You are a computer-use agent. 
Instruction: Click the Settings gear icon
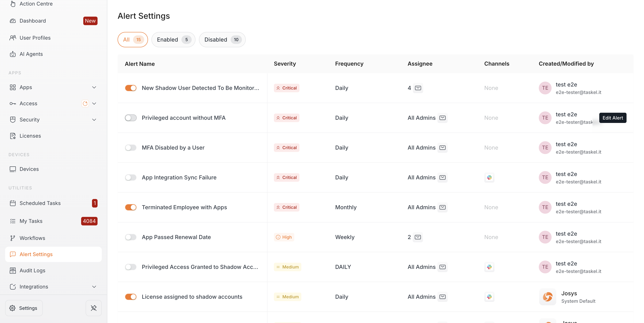click(x=13, y=308)
